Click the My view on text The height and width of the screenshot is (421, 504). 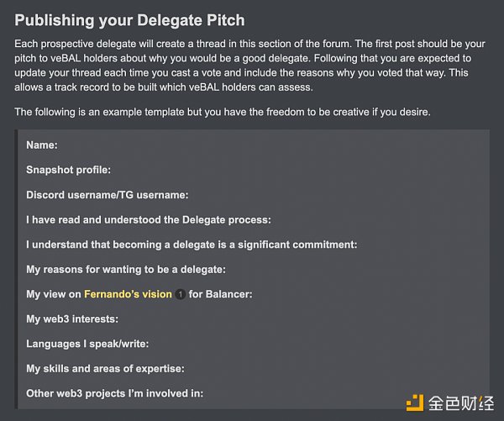point(54,294)
